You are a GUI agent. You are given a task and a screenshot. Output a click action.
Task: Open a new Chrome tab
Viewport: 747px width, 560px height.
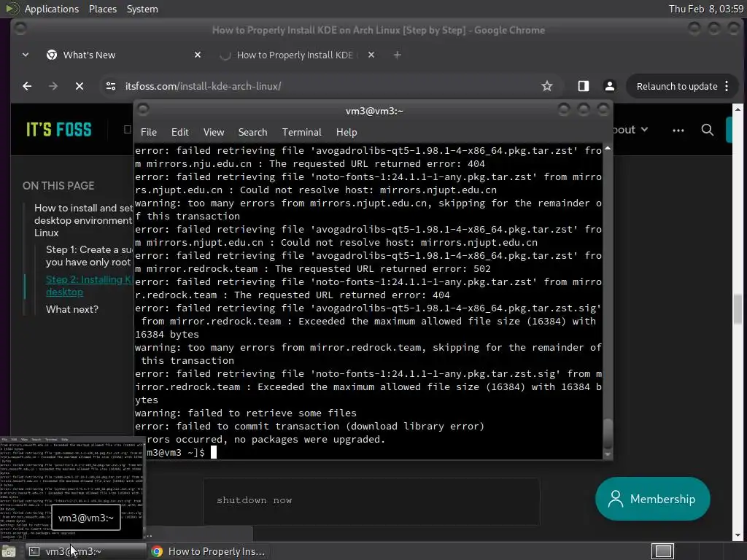397,55
